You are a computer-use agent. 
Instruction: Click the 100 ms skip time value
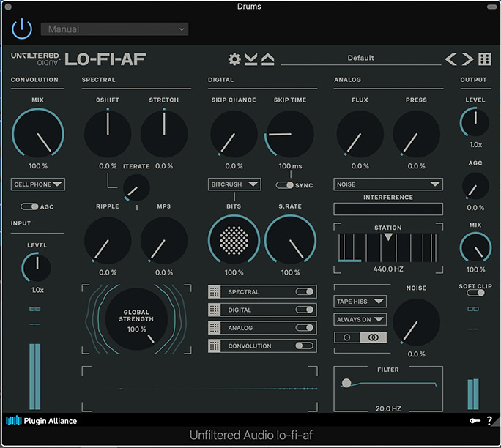[x=290, y=166]
